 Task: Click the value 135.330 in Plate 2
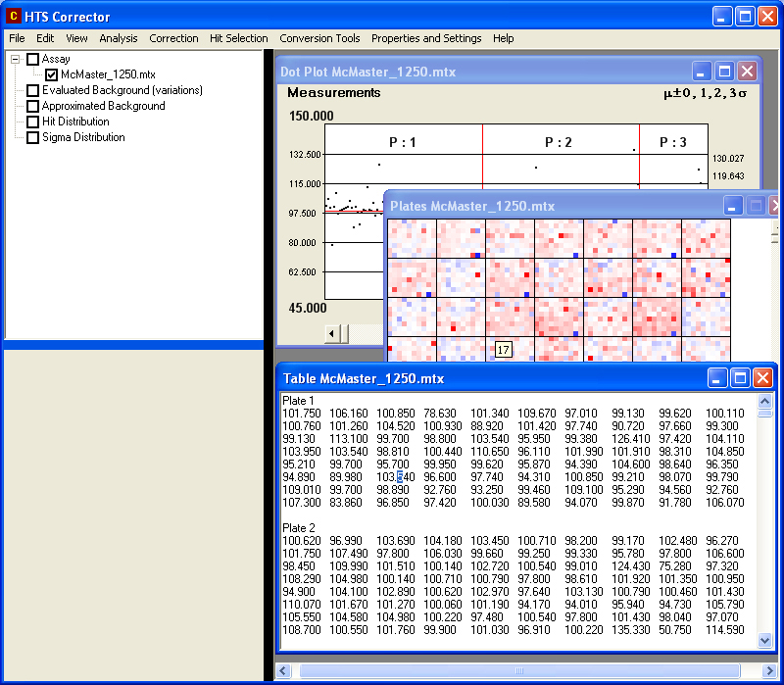point(630,630)
